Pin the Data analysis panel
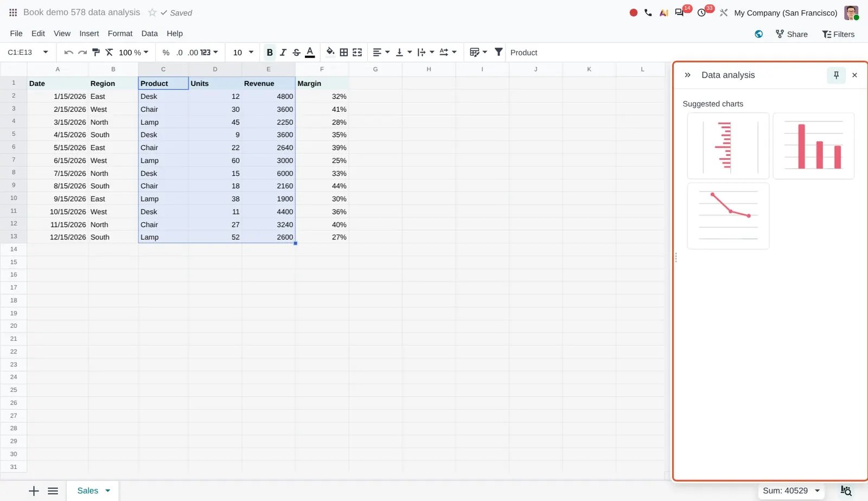Image resolution: width=868 pixels, height=501 pixels. click(x=836, y=75)
